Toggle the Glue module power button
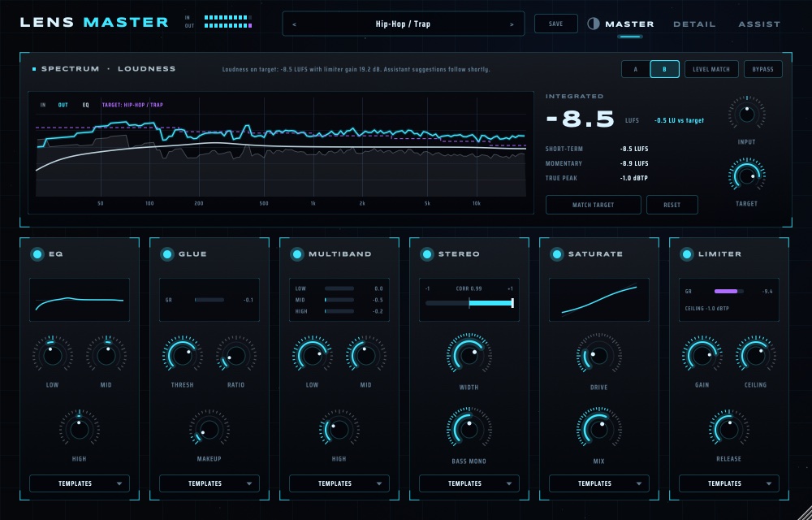Image resolution: width=812 pixels, height=520 pixels. pos(166,254)
